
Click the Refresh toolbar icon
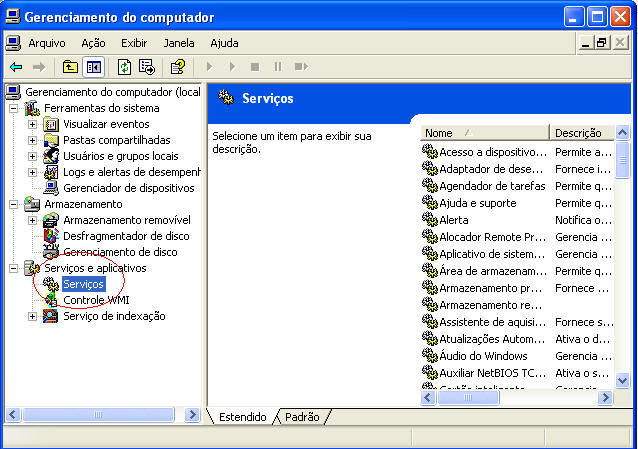coord(124,67)
